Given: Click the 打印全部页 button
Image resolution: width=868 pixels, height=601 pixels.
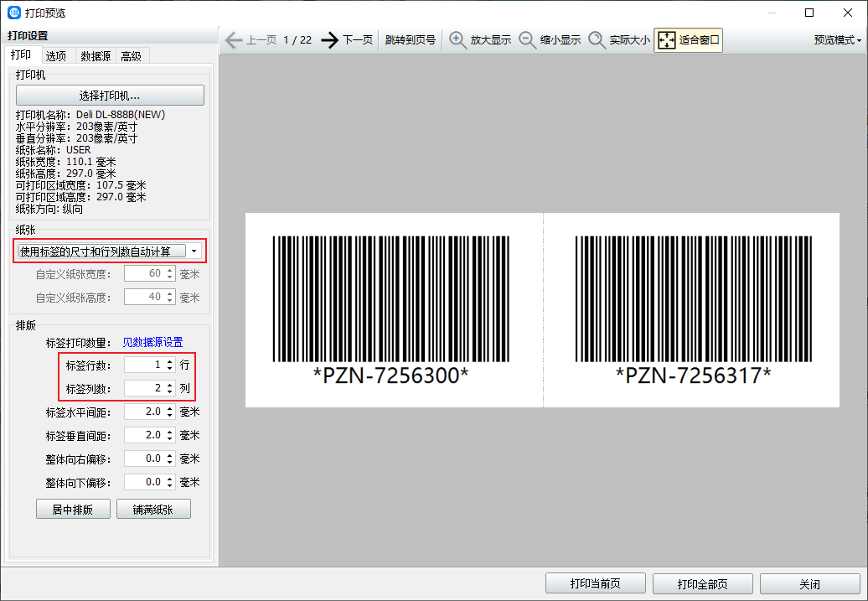Looking at the screenshot, I should [702, 584].
